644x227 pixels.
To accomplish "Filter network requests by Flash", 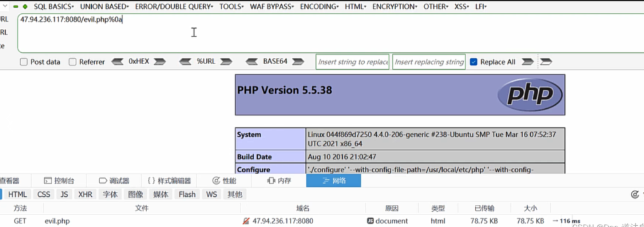I will [x=187, y=194].
